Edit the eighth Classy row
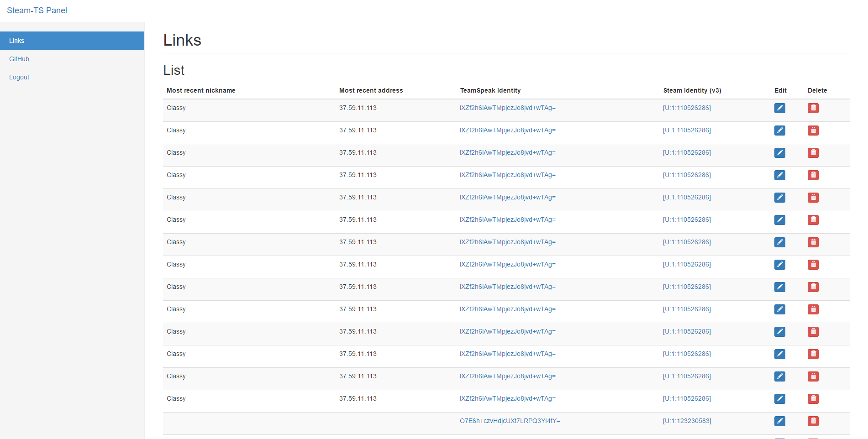Viewport: 868px width, 439px height. coord(780,264)
